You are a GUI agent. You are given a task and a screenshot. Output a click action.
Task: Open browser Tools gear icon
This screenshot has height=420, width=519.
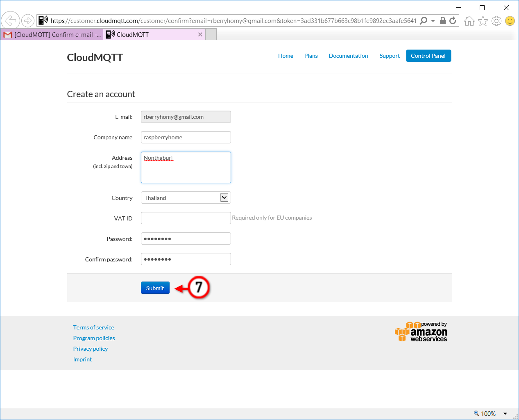tap(496, 20)
